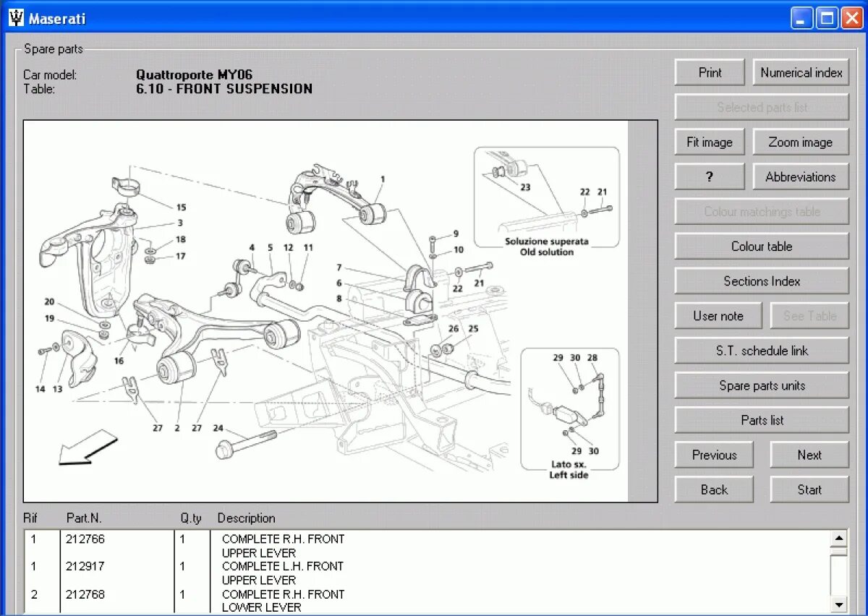Image resolution: width=868 pixels, height=616 pixels.
Task: Click the Q.ty column header
Action: pos(191,518)
